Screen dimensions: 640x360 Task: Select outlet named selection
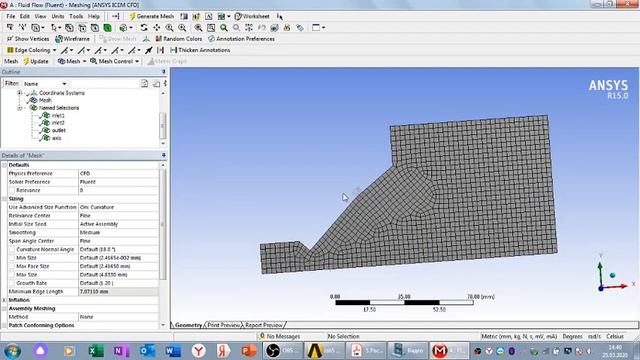point(58,131)
